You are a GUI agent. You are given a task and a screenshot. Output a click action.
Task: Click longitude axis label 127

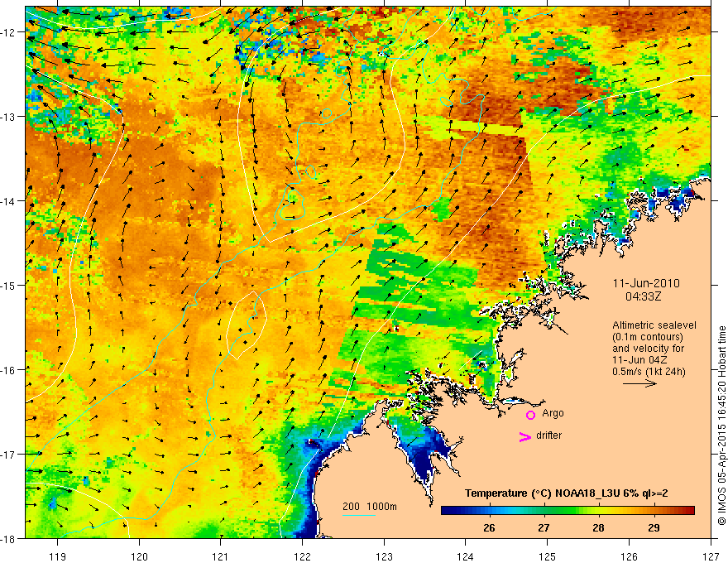coord(711,556)
